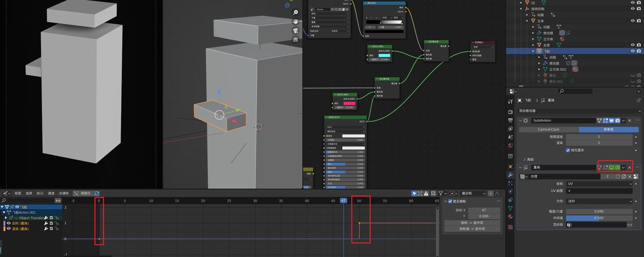This screenshot has height=257, width=644.
Task: Click the pin icon in properties header
Action: pos(638,100)
